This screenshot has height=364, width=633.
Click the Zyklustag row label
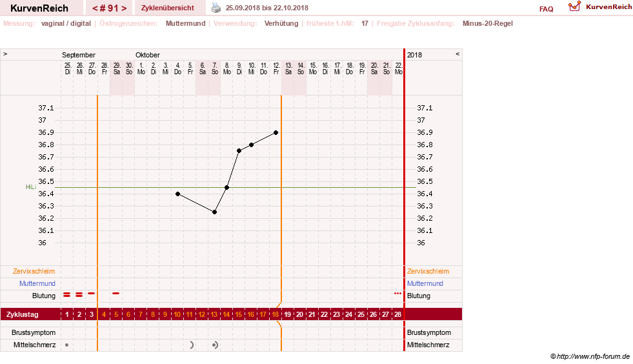point(22,314)
